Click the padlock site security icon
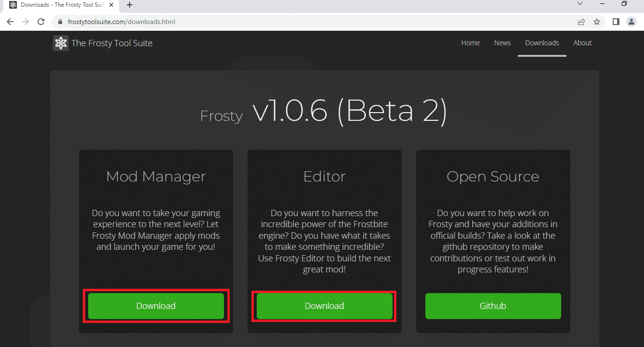 (x=60, y=22)
